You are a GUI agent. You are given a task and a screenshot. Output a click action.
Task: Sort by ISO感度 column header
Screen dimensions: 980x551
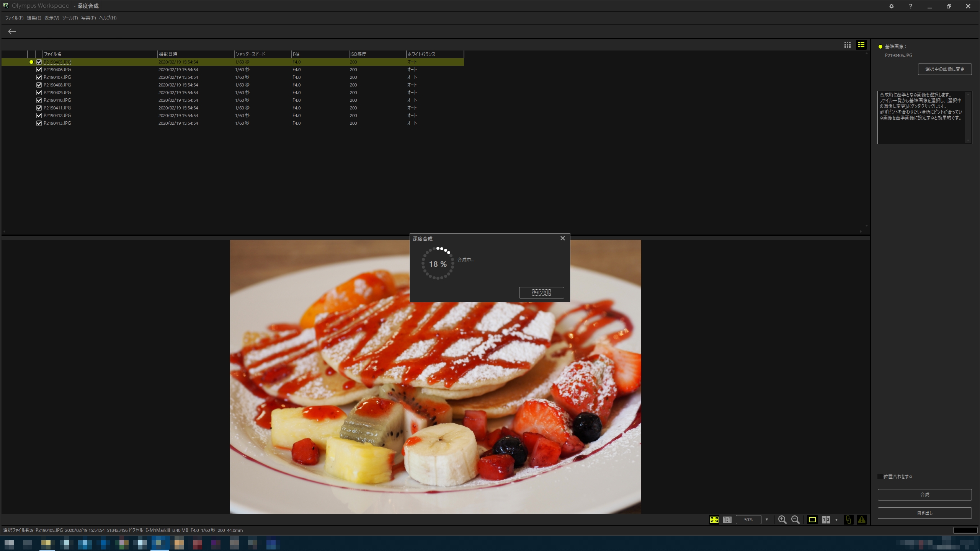(x=377, y=54)
